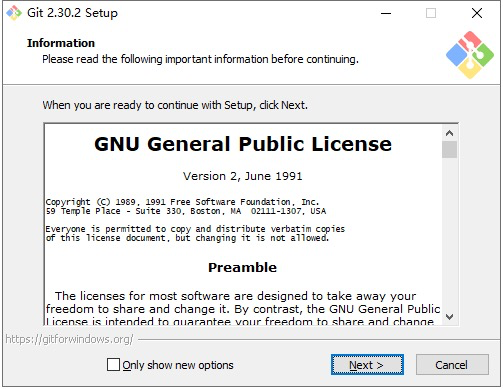Click the Preamble heading in the license
This screenshot has width=503, height=389.
tap(242, 267)
